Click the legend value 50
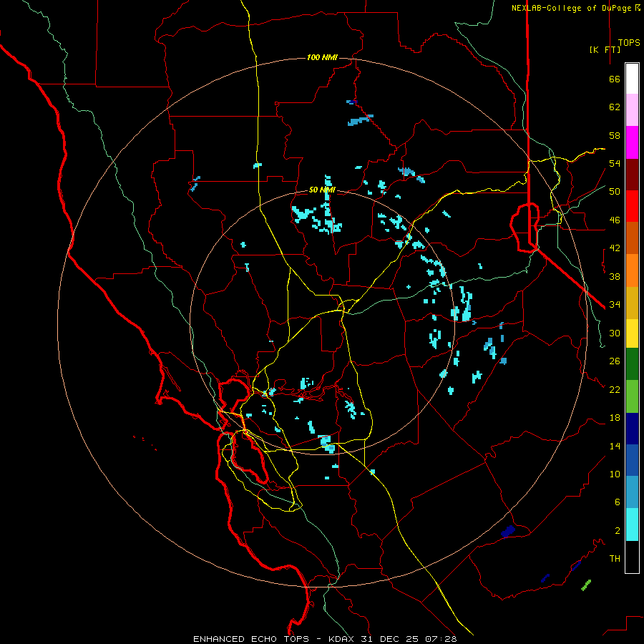644x644 pixels. coord(615,192)
